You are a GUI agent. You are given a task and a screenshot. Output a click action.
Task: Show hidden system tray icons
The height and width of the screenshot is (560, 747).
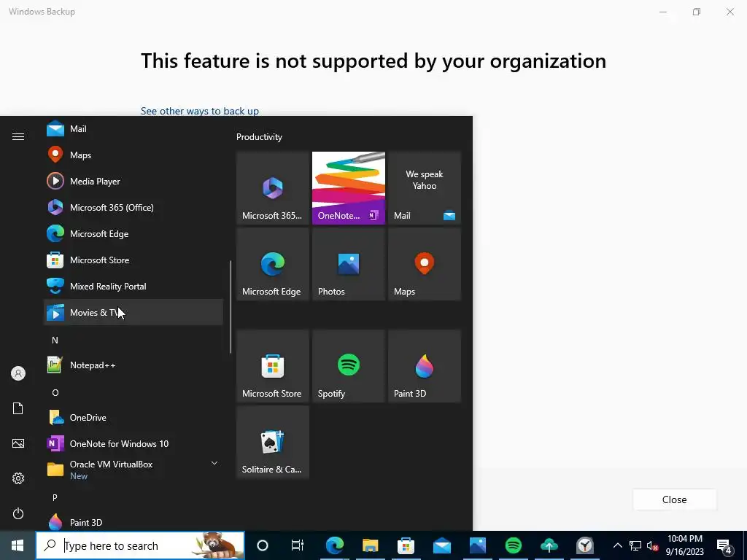coord(617,545)
